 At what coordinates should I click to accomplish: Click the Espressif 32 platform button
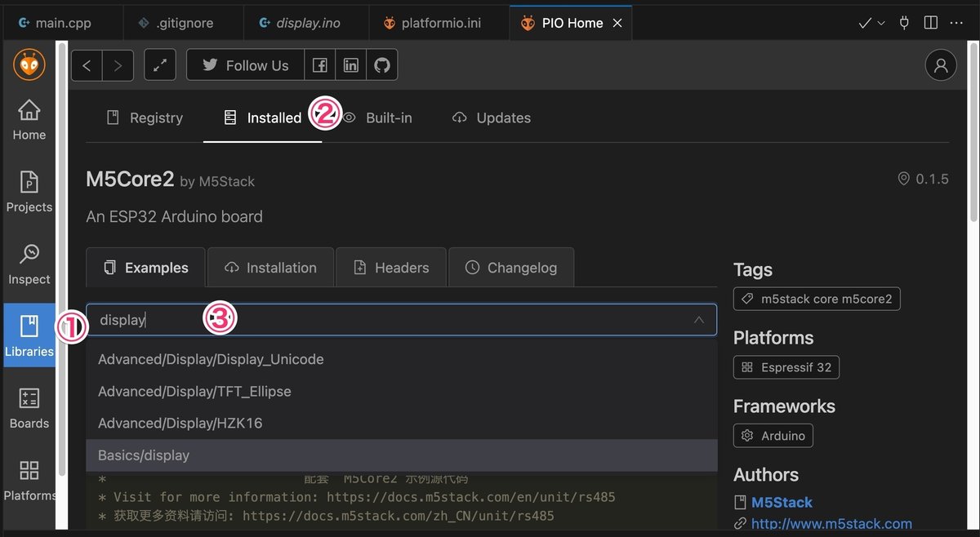point(786,367)
